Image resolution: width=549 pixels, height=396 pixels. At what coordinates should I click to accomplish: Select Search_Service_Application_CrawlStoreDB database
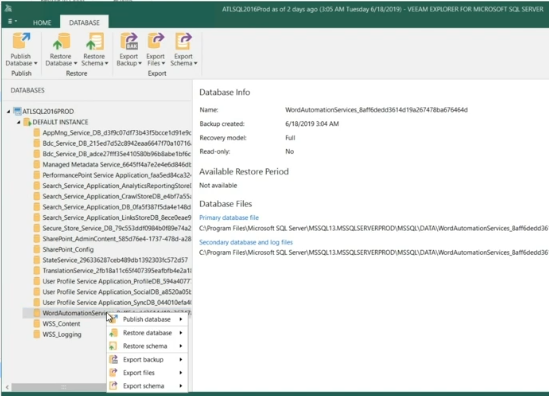[117, 196]
